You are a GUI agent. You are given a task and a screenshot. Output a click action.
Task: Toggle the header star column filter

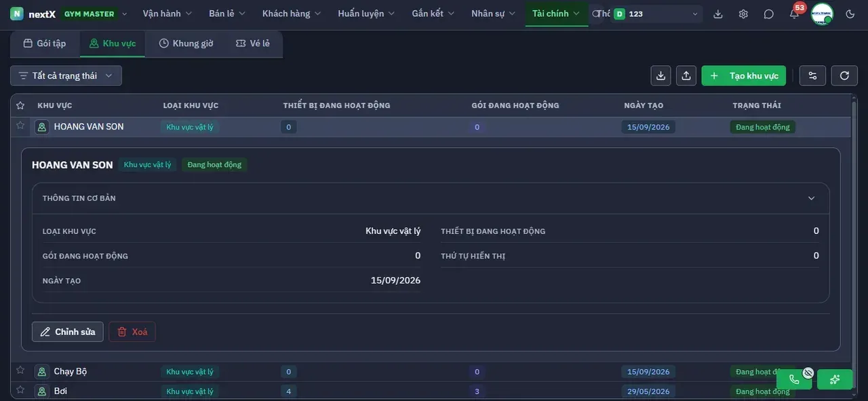click(x=20, y=105)
